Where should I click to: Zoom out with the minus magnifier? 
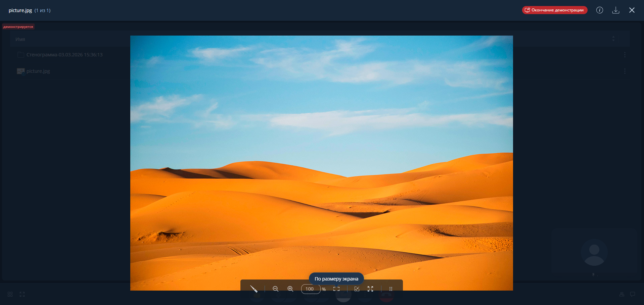[275, 289]
